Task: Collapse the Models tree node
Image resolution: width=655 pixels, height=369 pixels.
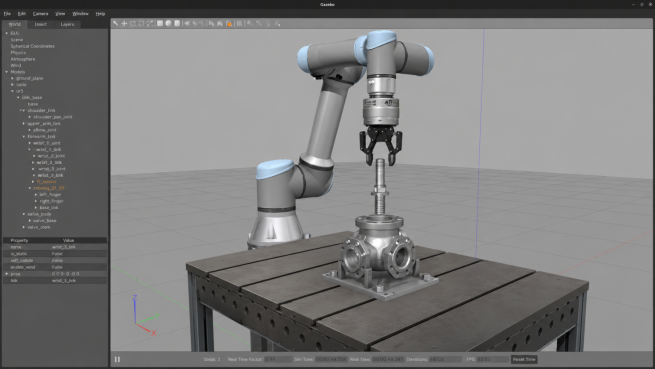Action: pyautogui.click(x=7, y=72)
